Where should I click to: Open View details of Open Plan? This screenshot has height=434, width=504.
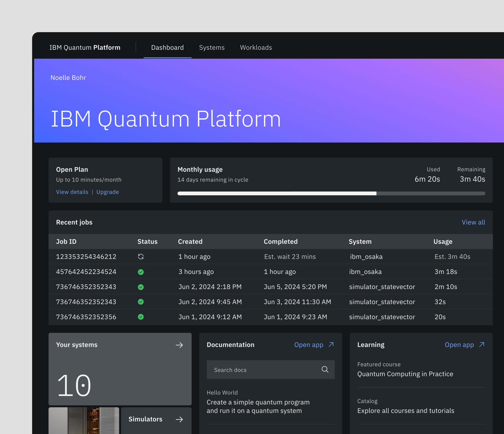click(72, 192)
